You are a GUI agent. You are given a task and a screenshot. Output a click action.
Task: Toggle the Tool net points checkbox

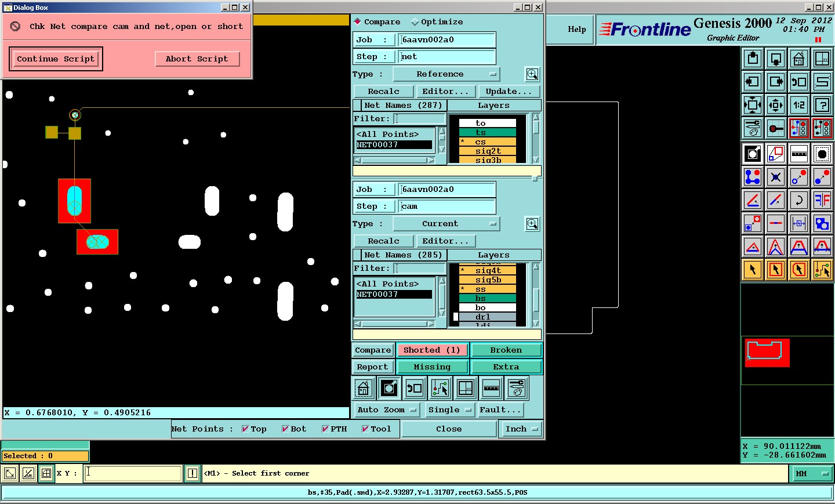[376, 429]
